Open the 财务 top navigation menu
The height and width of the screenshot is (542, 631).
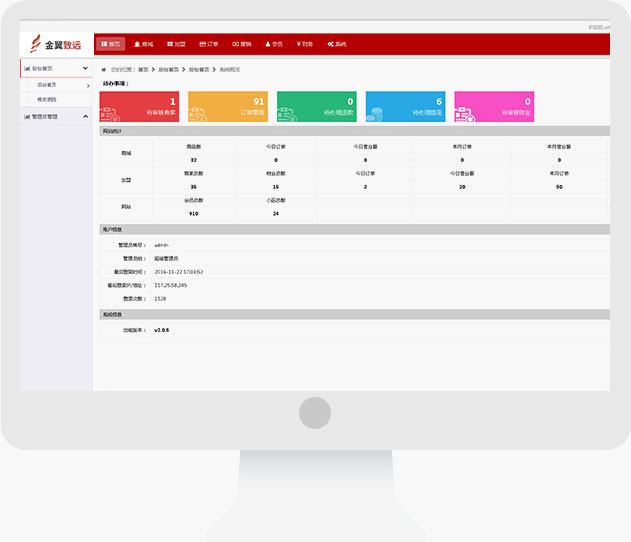point(305,45)
